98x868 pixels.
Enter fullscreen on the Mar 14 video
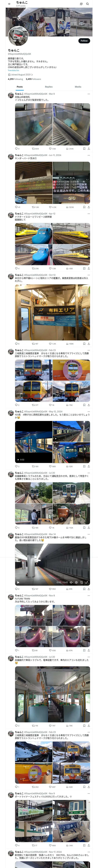[x=87, y=582]
